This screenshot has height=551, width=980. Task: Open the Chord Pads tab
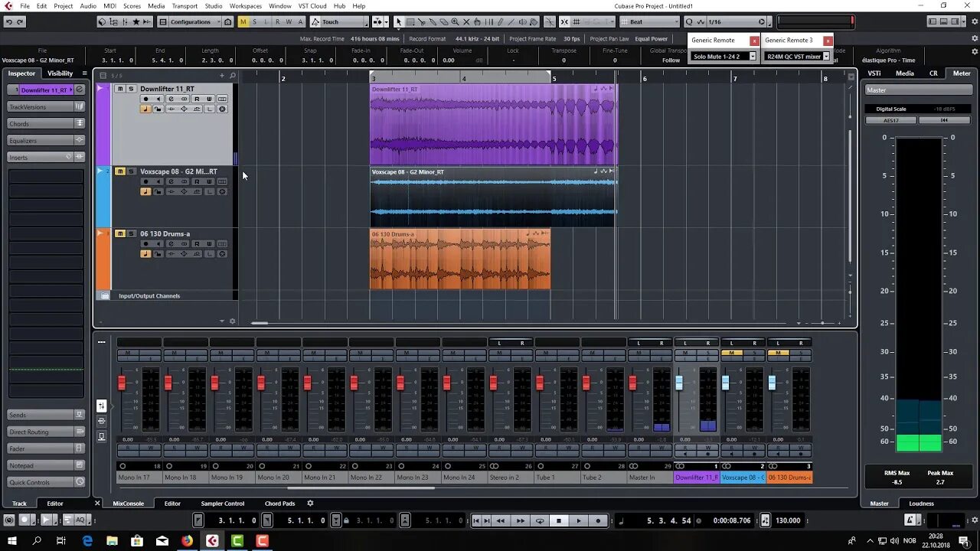pyautogui.click(x=279, y=504)
